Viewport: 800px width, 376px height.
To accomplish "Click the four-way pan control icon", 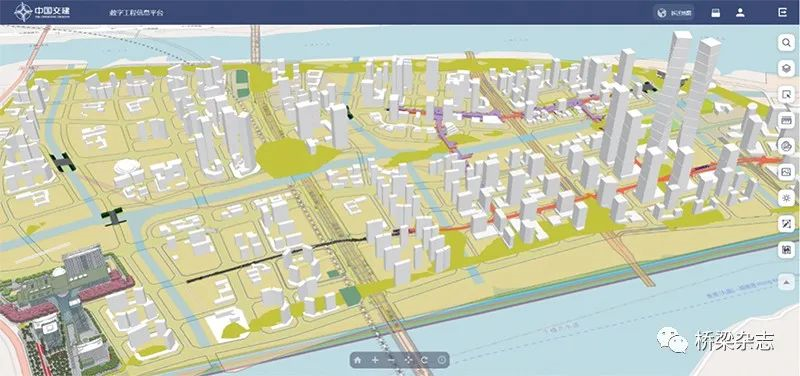I will (x=408, y=360).
